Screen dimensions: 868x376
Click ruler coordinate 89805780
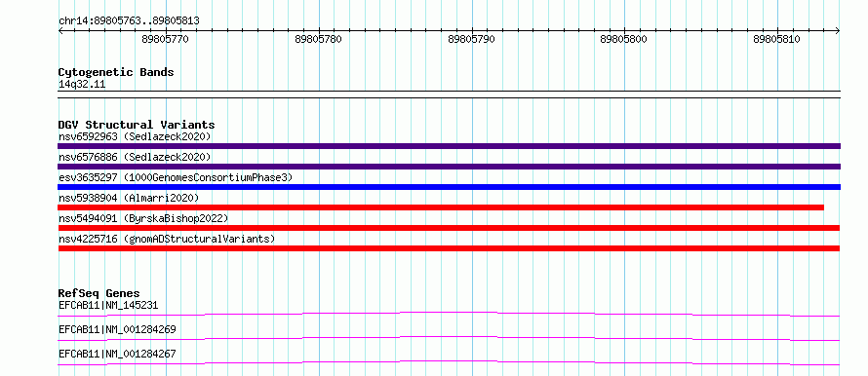[x=318, y=39]
